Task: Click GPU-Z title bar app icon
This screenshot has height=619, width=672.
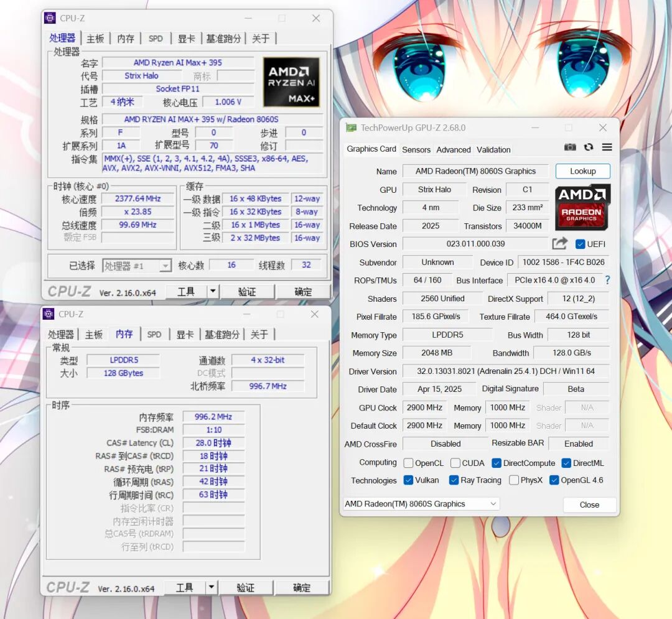Action: point(351,128)
